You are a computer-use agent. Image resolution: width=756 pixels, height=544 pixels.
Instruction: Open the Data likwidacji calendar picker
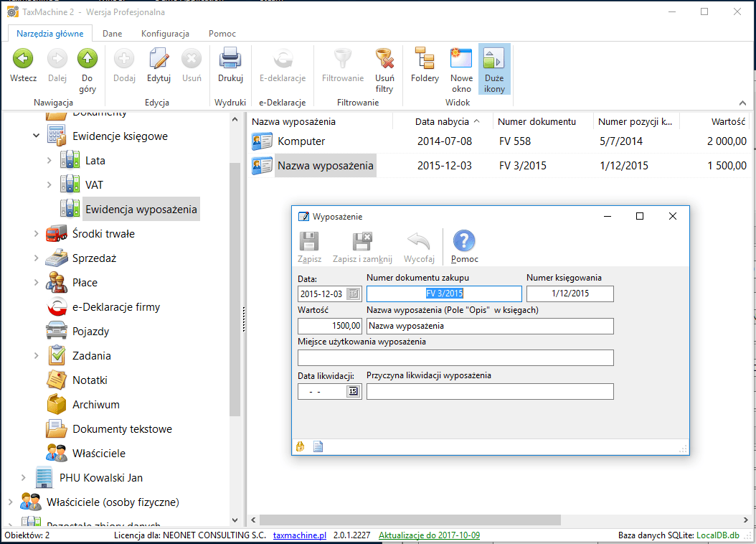coord(353,392)
